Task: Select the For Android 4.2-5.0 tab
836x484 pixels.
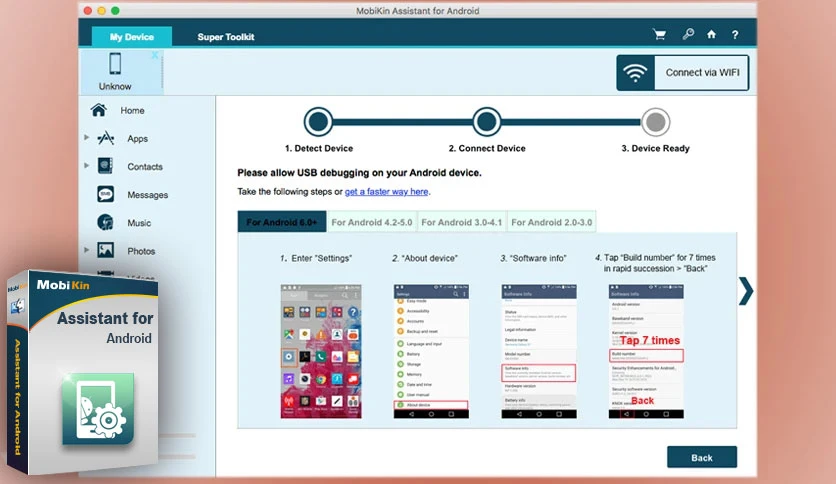Action: tap(372, 222)
